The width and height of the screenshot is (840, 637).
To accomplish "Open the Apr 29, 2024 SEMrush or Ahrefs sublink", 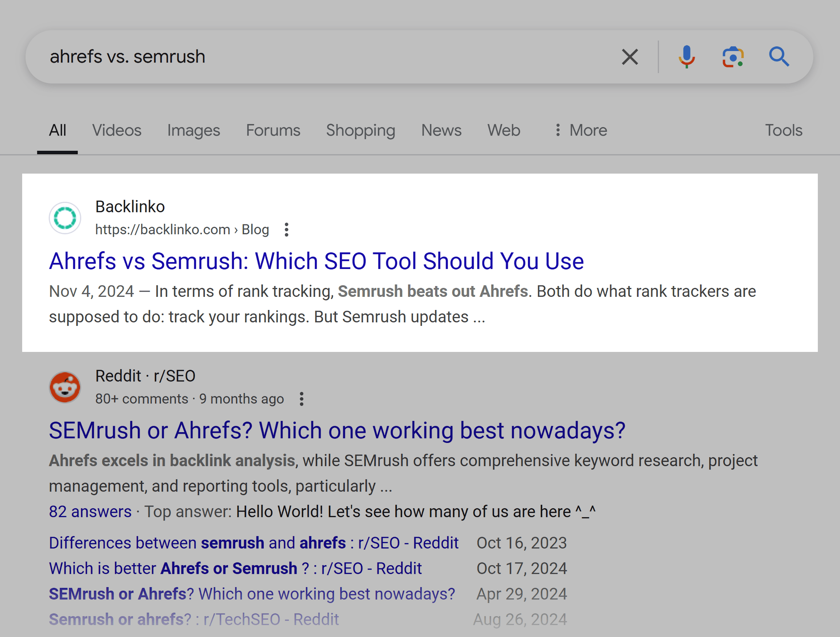I will click(252, 594).
